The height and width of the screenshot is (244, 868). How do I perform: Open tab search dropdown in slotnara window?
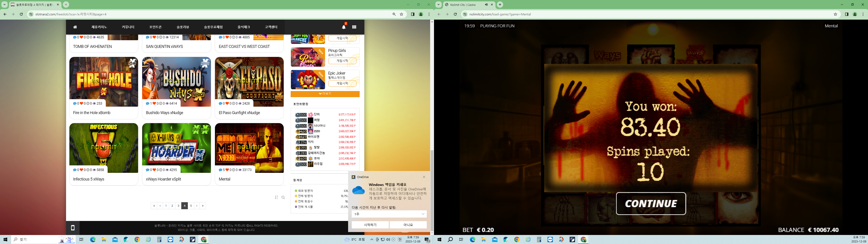[5, 5]
